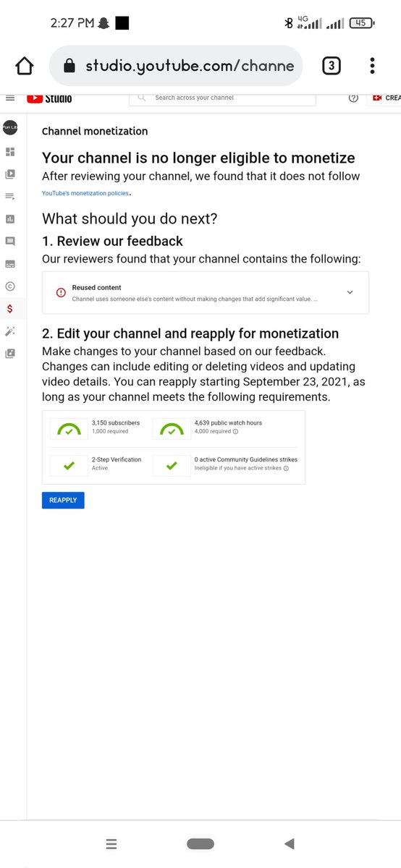Open the Dashboard icon in sidebar
Image resolution: width=401 pixels, height=868 pixels.
coord(10,152)
